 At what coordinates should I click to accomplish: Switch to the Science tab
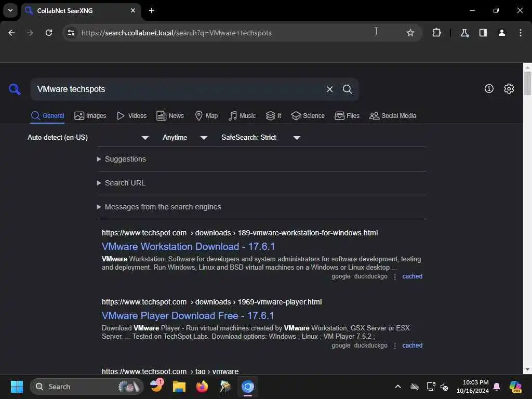pyautogui.click(x=308, y=116)
